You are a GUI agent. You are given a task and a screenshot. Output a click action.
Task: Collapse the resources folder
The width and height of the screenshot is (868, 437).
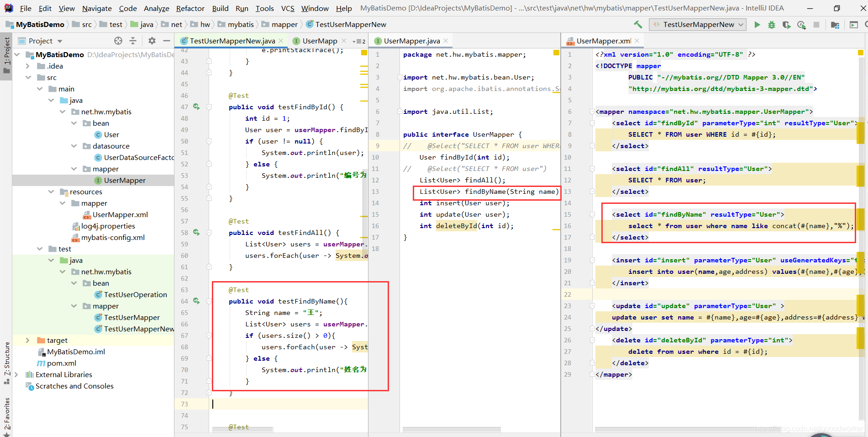[x=51, y=192]
